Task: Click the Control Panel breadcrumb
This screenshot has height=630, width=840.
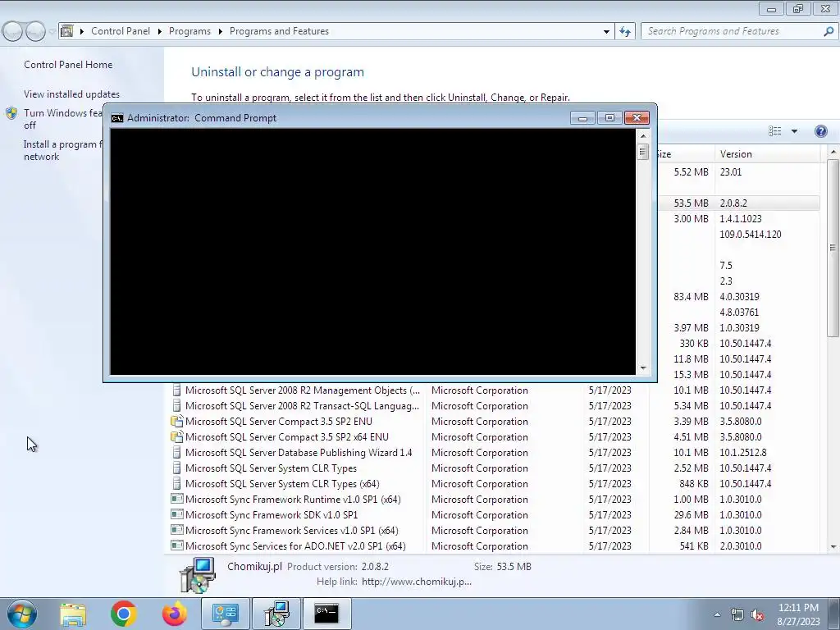Action: (x=121, y=31)
